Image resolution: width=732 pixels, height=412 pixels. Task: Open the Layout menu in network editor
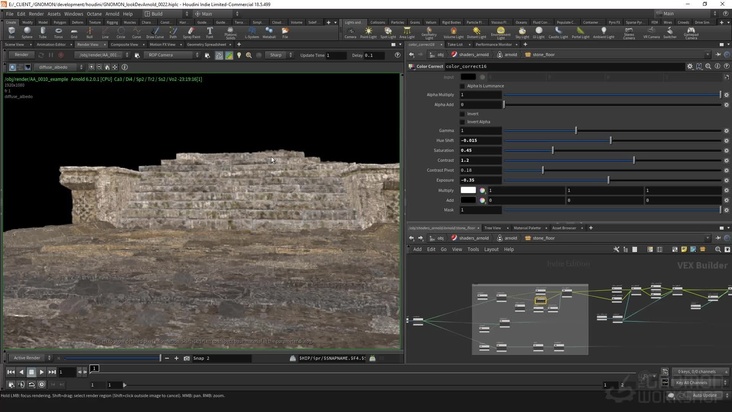point(491,249)
